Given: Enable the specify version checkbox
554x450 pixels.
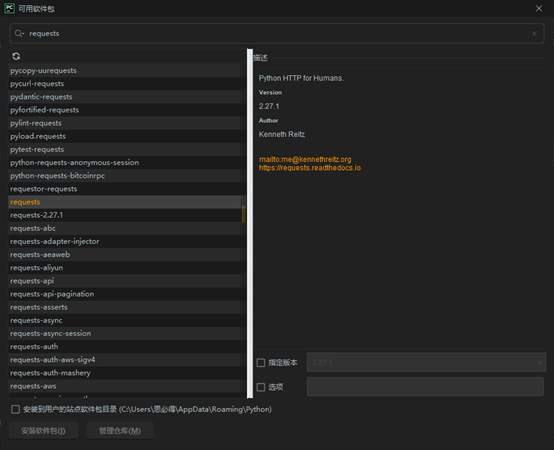Looking at the screenshot, I should [x=261, y=363].
